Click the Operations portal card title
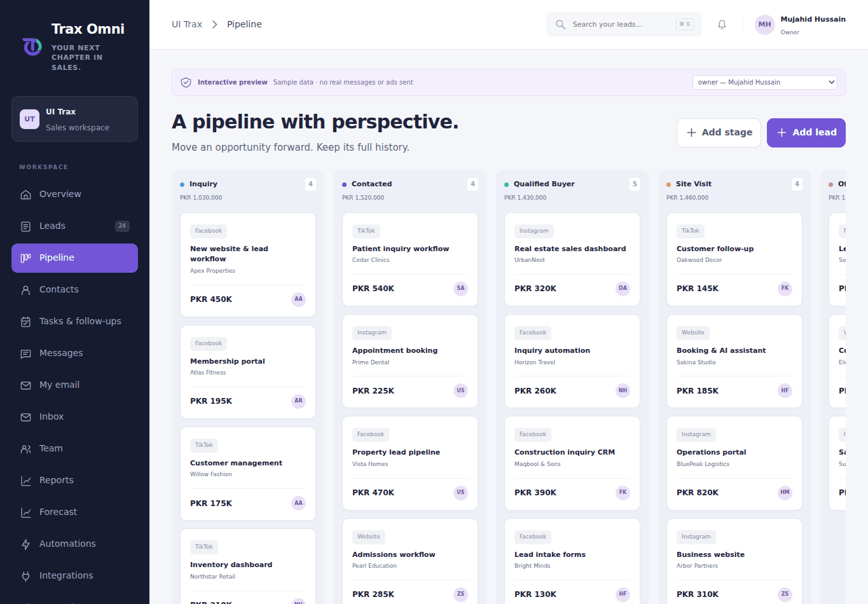The width and height of the screenshot is (868, 604). coord(712,452)
